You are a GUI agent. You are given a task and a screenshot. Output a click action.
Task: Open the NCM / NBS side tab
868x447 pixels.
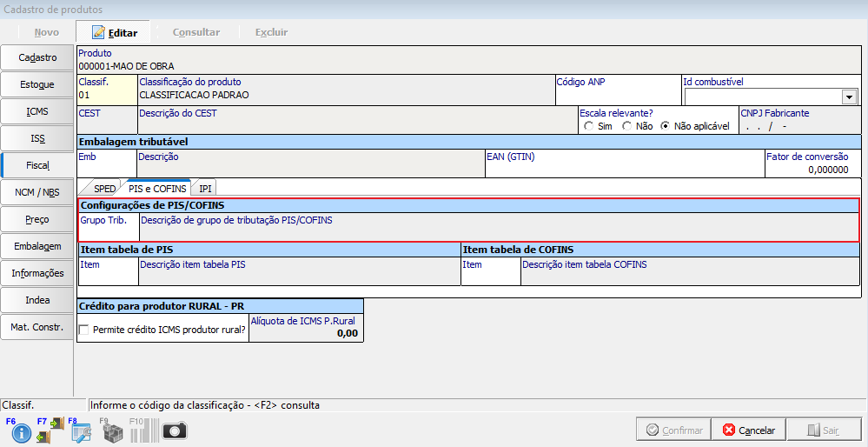(x=37, y=192)
